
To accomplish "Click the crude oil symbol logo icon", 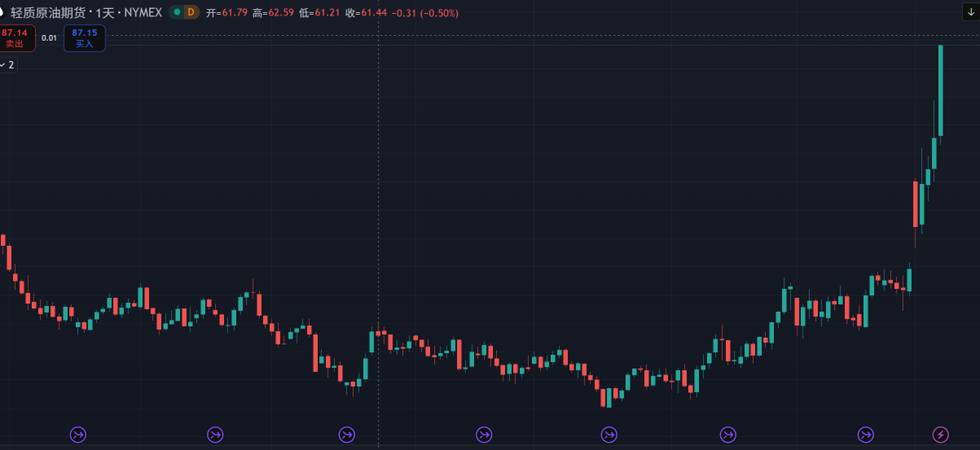I will coord(2,12).
